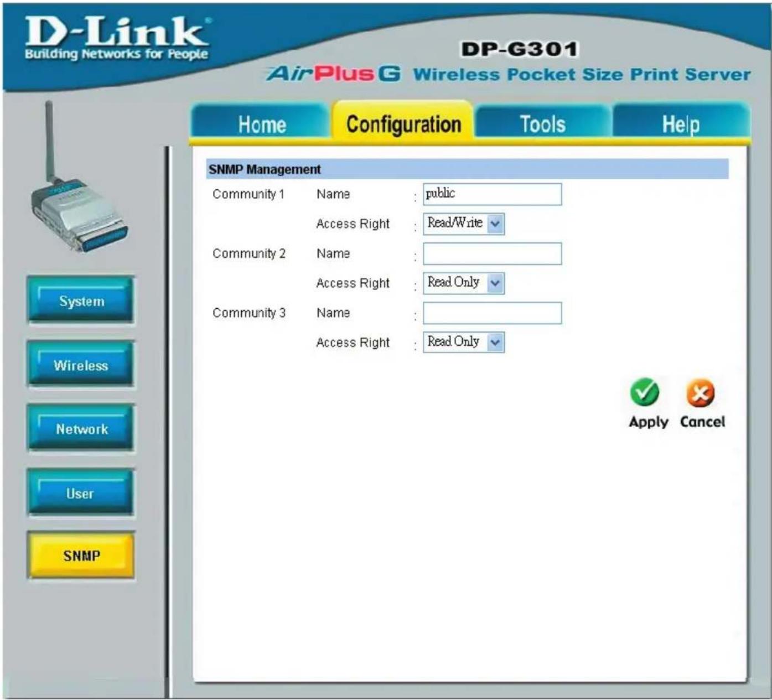This screenshot has width=772, height=700.
Task: Open the User settings button
Action: (x=81, y=492)
